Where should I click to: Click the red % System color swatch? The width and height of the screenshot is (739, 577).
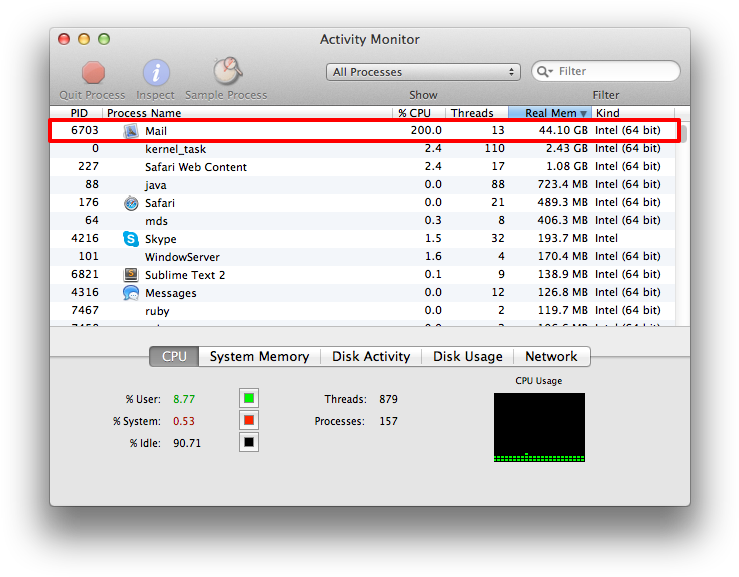pyautogui.click(x=249, y=420)
